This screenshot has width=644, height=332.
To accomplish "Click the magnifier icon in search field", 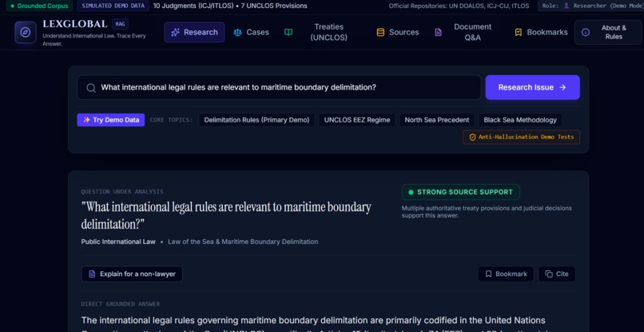I will [x=91, y=88].
